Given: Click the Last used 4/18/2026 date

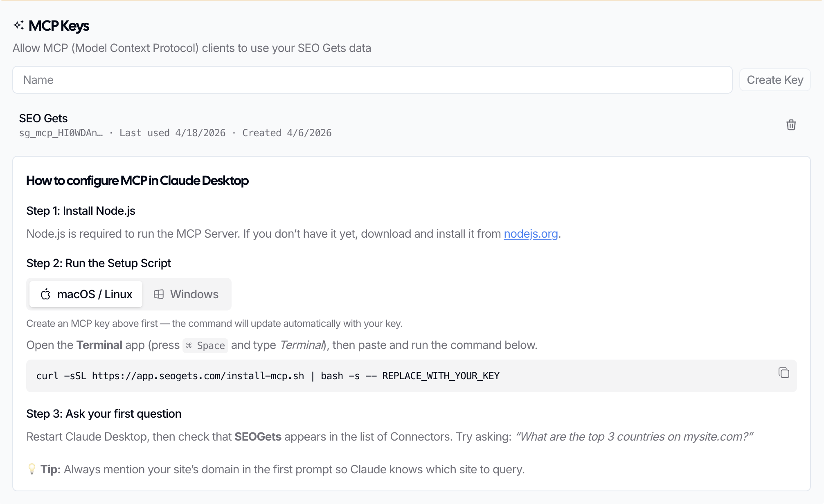Looking at the screenshot, I should pos(172,133).
